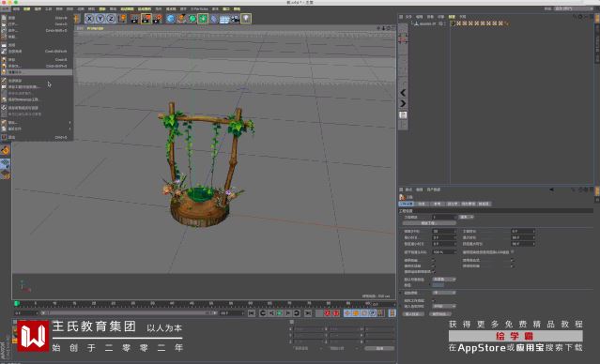Click the load preset button
Viewport: 600px width, 364px height.
(x=413, y=314)
